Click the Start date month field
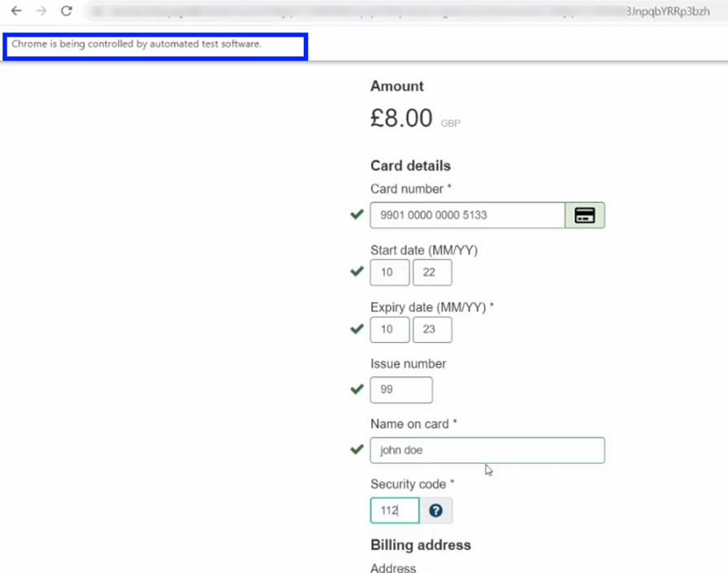This screenshot has height=573, width=728. click(389, 272)
